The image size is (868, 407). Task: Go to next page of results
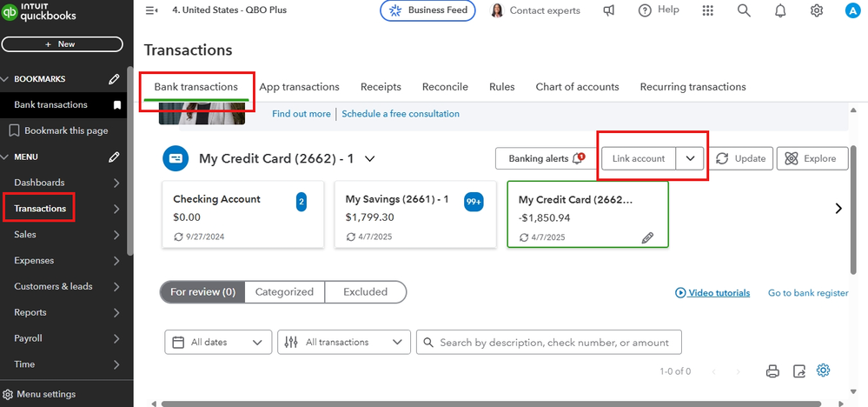738,371
